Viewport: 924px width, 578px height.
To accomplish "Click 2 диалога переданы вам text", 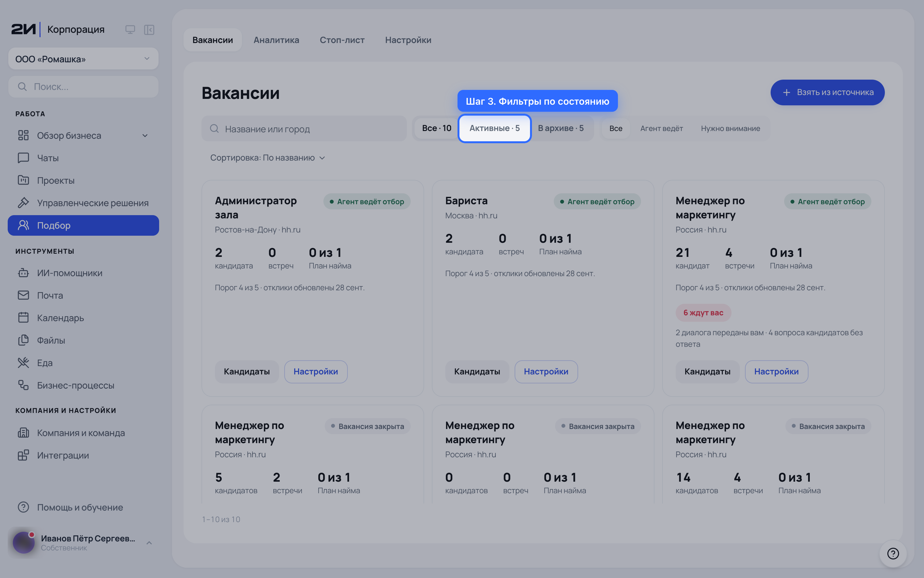I will [x=720, y=333].
